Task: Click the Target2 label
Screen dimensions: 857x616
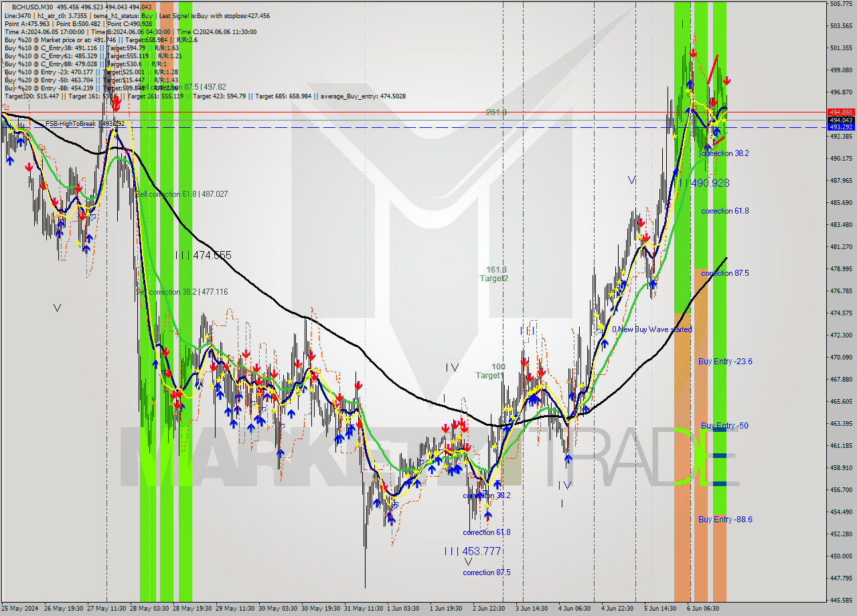Action: 493,279
